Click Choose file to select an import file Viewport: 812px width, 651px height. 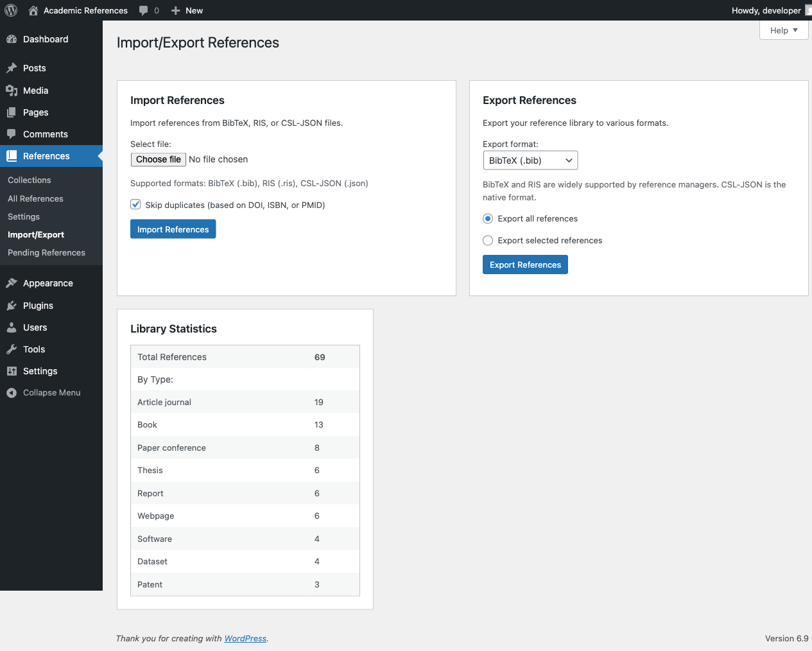coord(158,159)
